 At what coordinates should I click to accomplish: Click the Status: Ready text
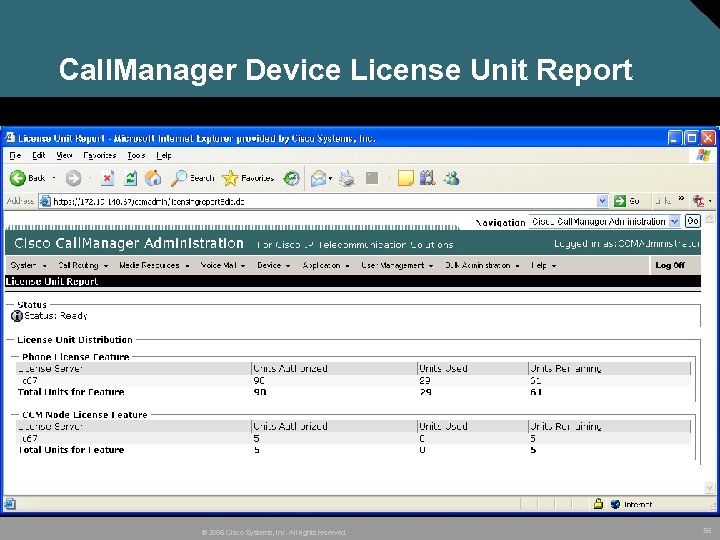56,316
